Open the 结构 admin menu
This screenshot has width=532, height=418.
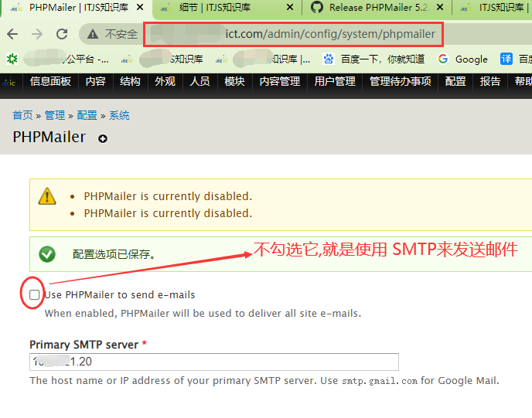[130, 81]
